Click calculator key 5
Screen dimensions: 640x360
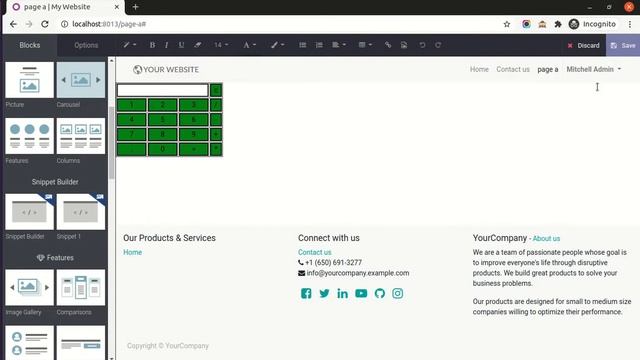tap(162, 120)
